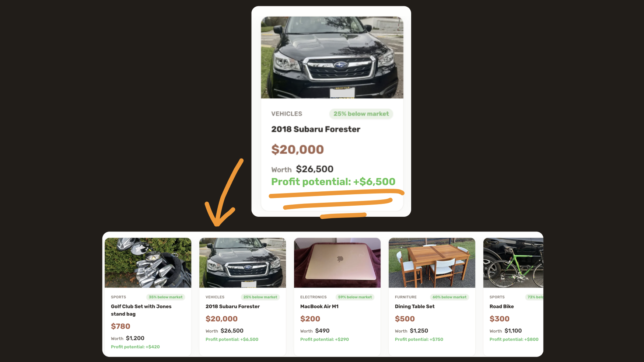
Task: Select the SPORTS label on the Road Bike card
Action: coord(497,297)
